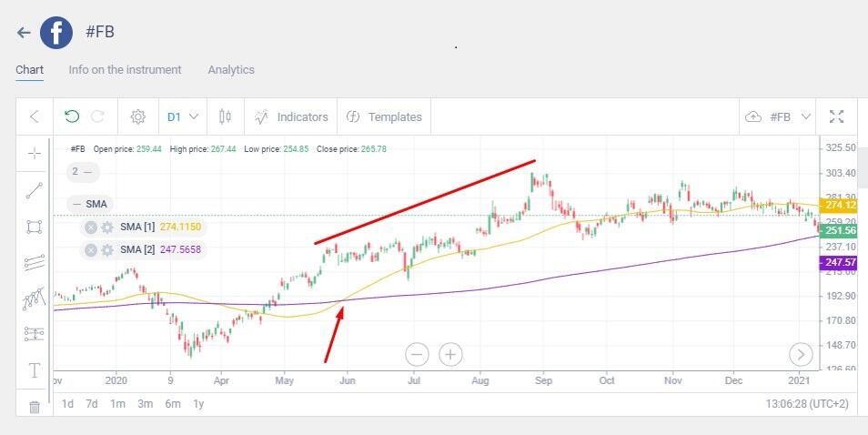Click the time display 13:06:28 (UTC+2)
This screenshot has width=868, height=435.
(x=806, y=404)
